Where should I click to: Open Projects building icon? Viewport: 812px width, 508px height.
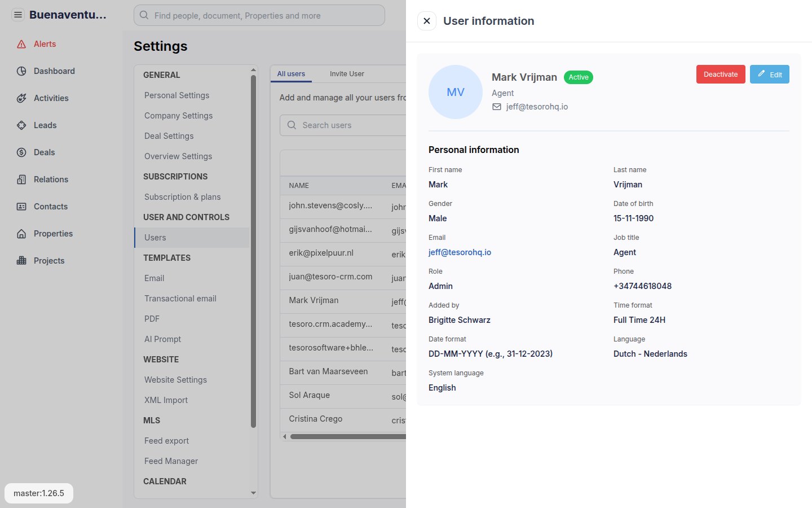pyautogui.click(x=21, y=261)
